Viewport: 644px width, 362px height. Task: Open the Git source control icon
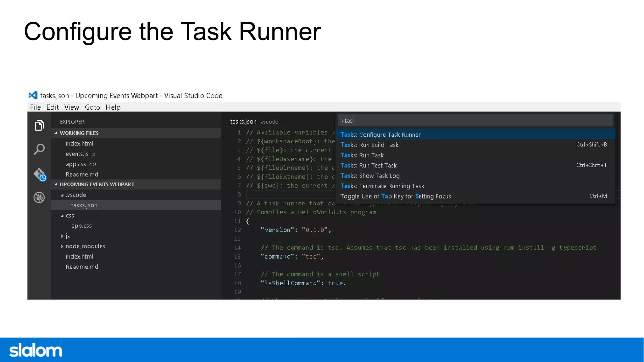click(39, 174)
